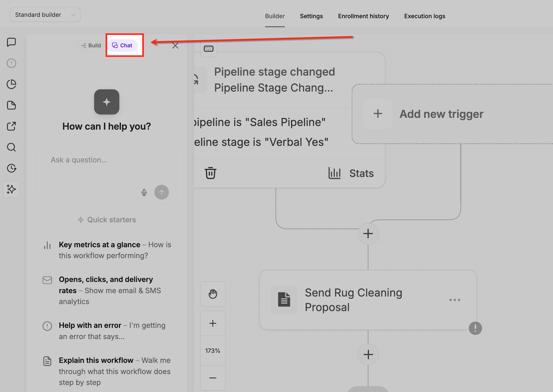Viewport: 553px width, 392px height.
Task: Open the comments icon in left sidebar
Action: [11, 42]
